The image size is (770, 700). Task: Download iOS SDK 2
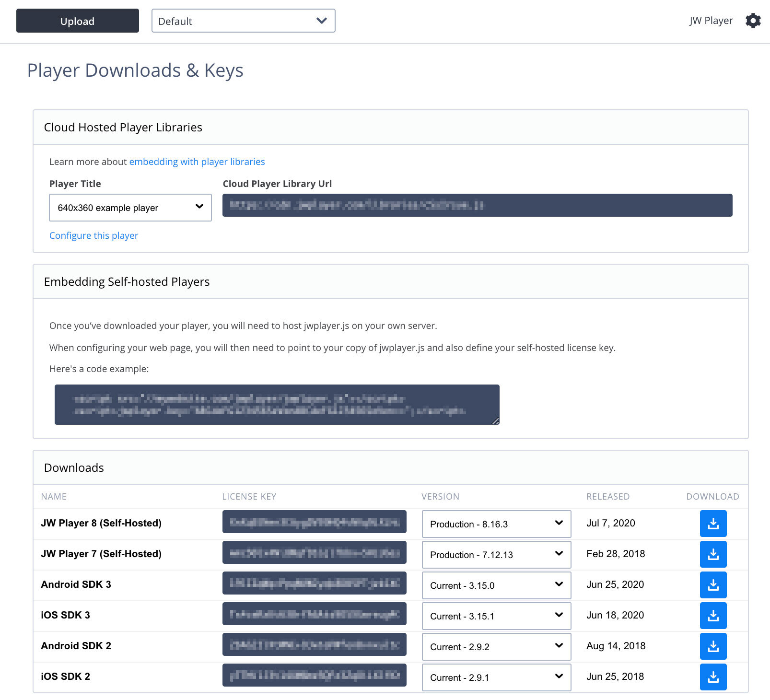713,677
